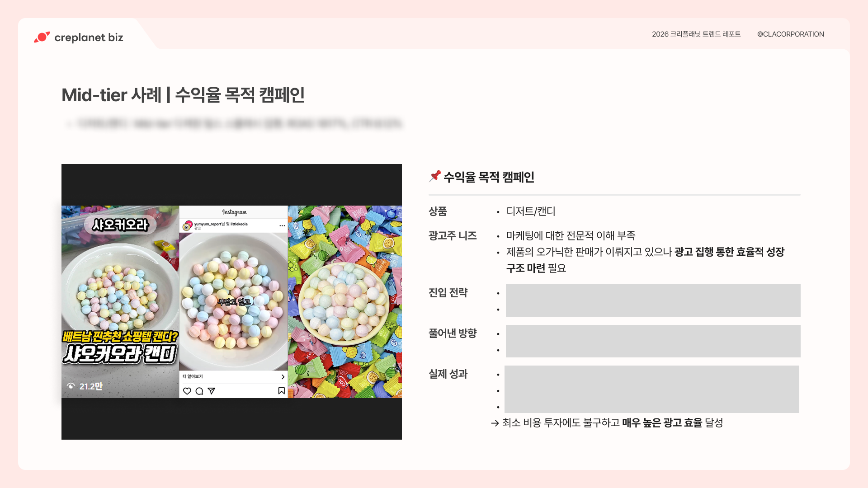Open the wrapped candies photo on right
868x488 pixels.
pyautogui.click(x=345, y=302)
